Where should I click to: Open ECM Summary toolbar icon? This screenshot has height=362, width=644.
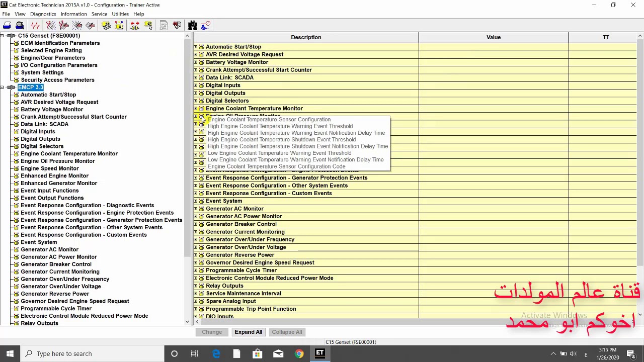106,26
